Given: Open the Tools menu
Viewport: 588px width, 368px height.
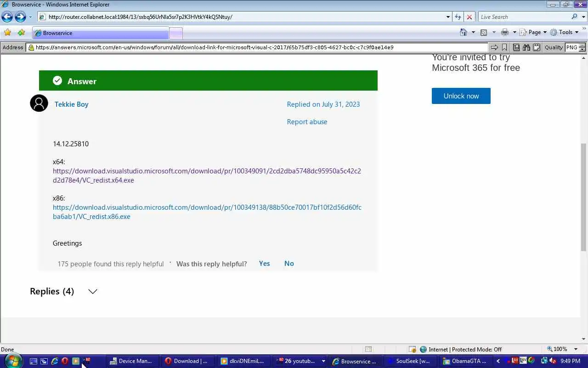Looking at the screenshot, I should point(565,32).
